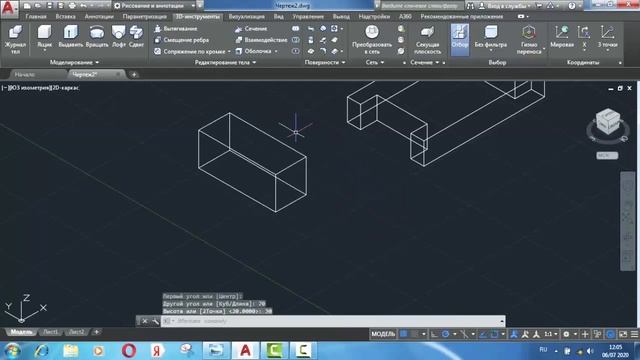Click Взаимодействие interference tool

coord(261,40)
